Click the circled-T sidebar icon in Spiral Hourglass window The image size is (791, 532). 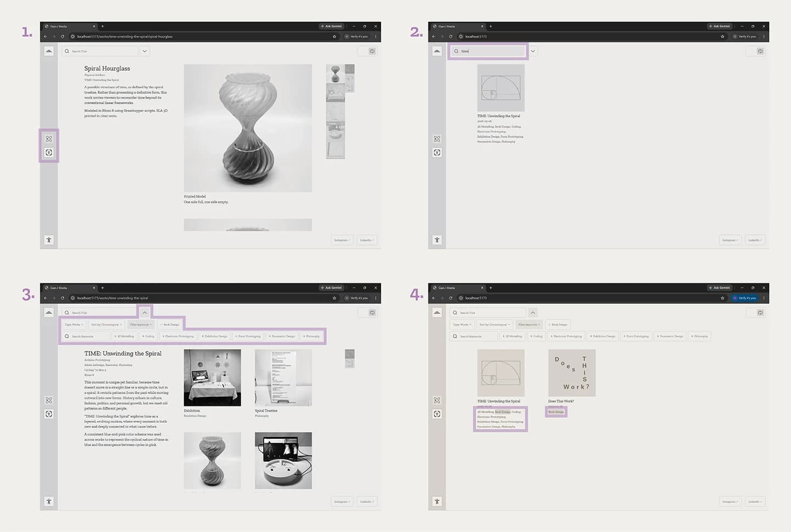[x=49, y=153]
